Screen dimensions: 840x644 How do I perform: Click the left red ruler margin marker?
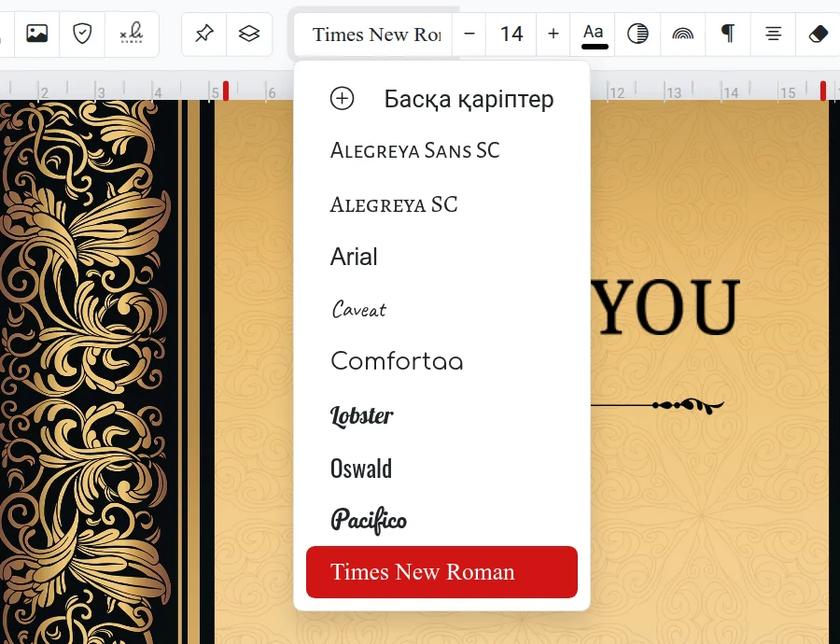click(226, 91)
